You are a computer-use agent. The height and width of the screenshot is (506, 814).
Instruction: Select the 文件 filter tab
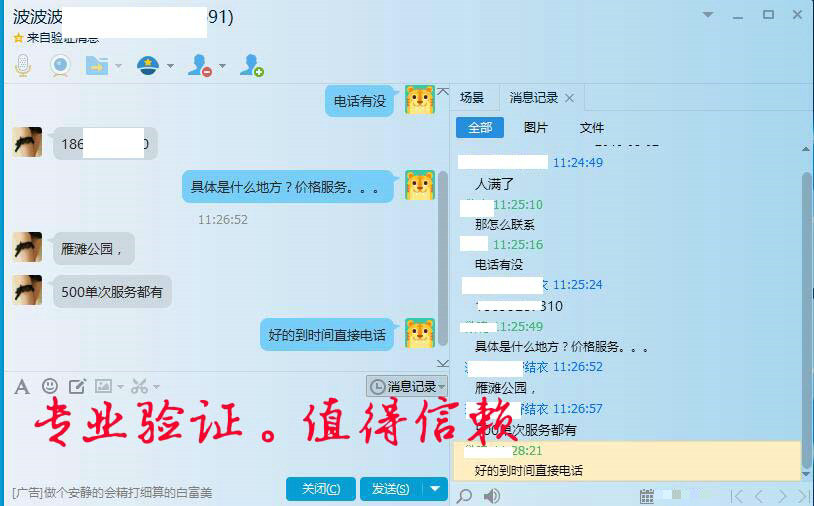592,128
